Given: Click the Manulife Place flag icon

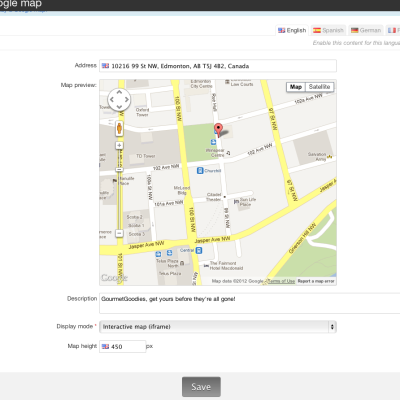Looking at the screenshot, I should (x=115, y=180).
